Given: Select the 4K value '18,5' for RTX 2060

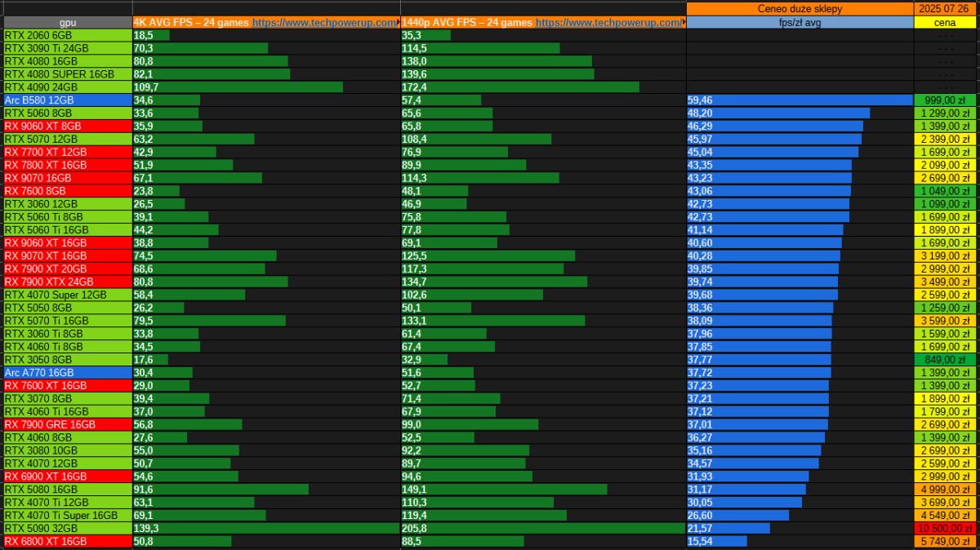Looking at the screenshot, I should pos(143,35).
